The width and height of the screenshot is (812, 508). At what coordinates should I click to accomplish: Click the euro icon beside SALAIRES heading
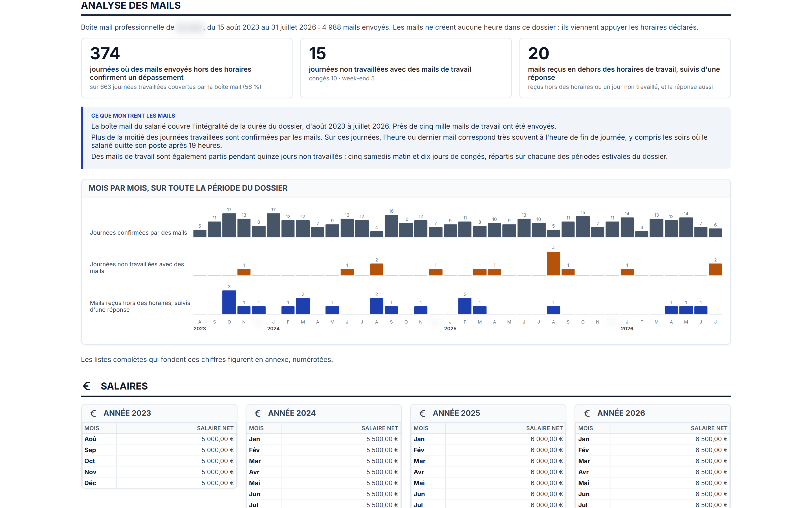pyautogui.click(x=87, y=386)
